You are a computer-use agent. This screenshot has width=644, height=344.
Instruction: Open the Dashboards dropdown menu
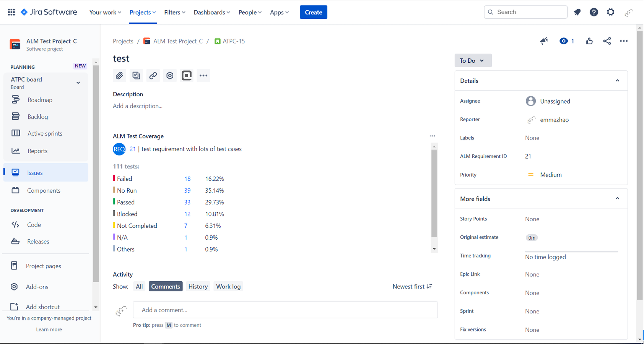coord(212,12)
